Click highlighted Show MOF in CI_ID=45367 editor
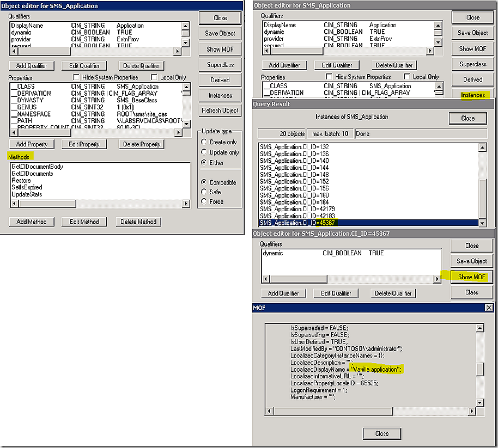Screen dimensions: 498x448 (x=472, y=277)
